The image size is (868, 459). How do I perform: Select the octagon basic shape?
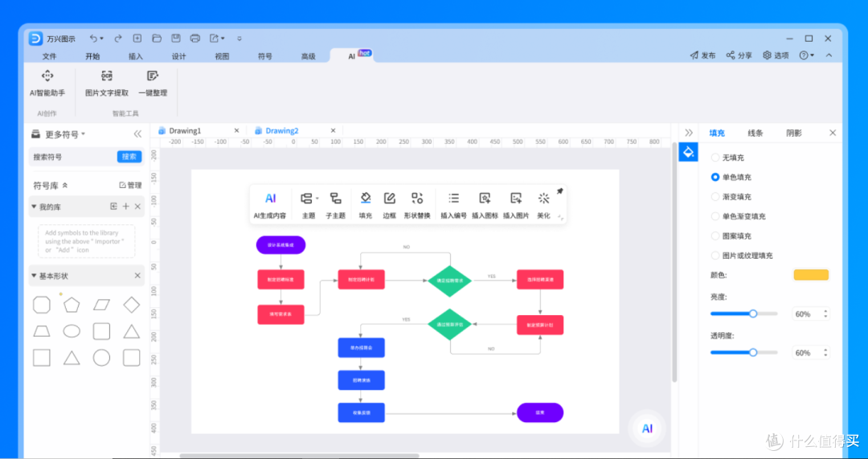click(42, 305)
